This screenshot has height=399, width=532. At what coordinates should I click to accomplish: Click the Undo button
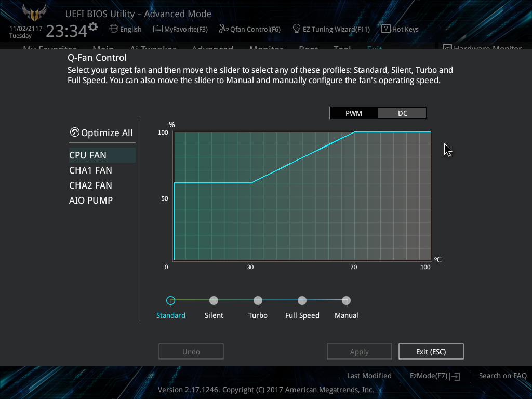191,352
